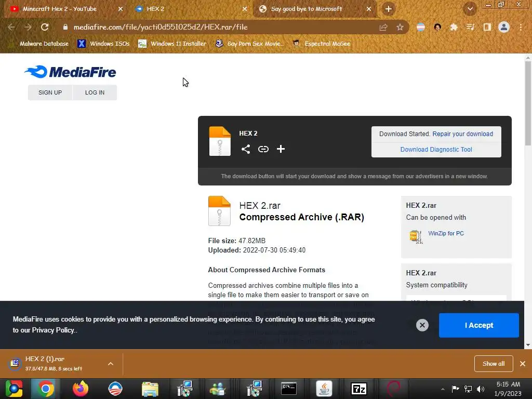
Task: Click the scrollbar down arrow
Action: 528,345
